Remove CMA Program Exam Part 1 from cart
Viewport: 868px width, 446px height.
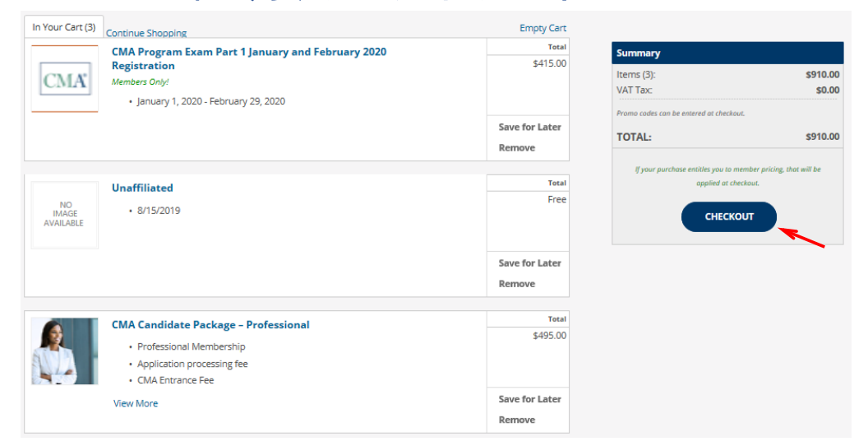[x=516, y=148]
